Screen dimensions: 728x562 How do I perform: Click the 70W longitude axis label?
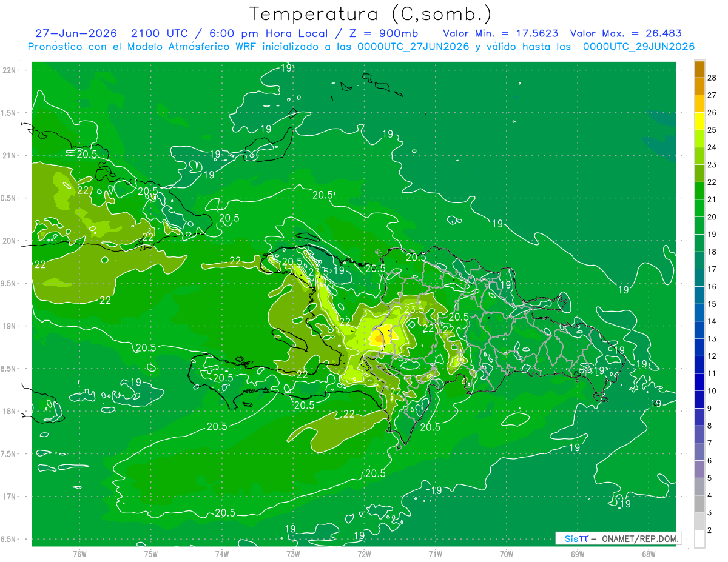coord(506,554)
